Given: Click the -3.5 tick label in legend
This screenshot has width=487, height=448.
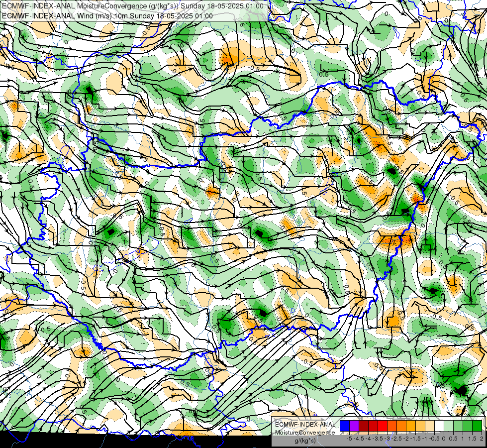Looking at the screenshot, I should [378, 439].
